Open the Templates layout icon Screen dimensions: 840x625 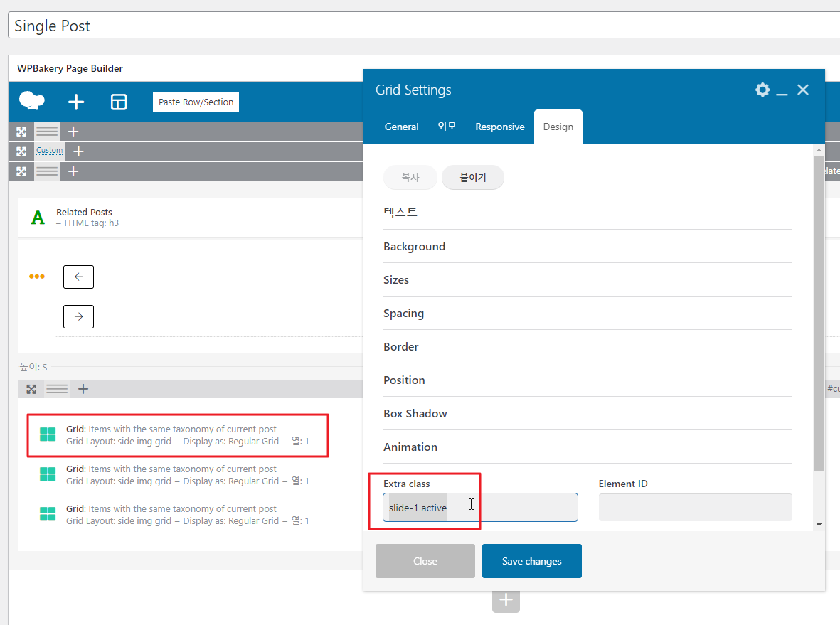click(119, 102)
